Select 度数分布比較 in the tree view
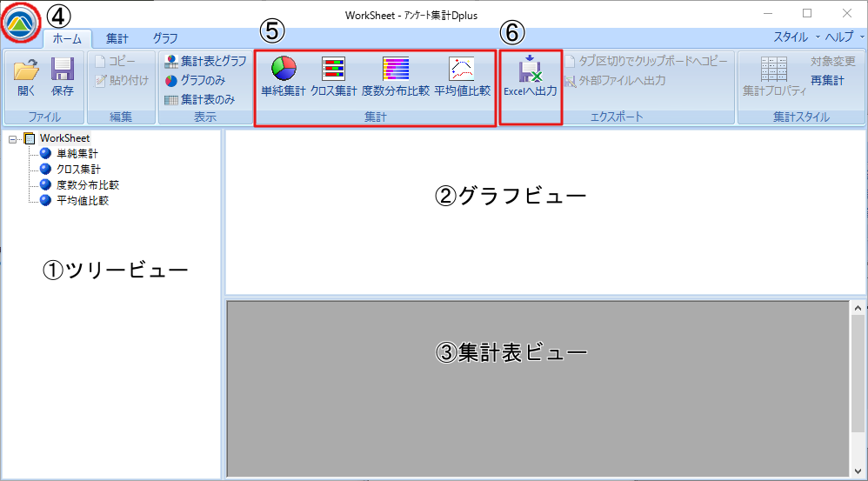868x481 pixels. tap(88, 185)
